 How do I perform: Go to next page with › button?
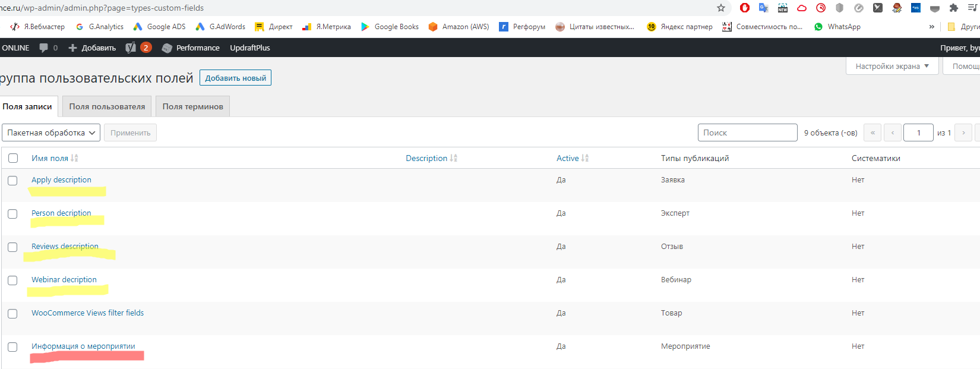point(963,133)
